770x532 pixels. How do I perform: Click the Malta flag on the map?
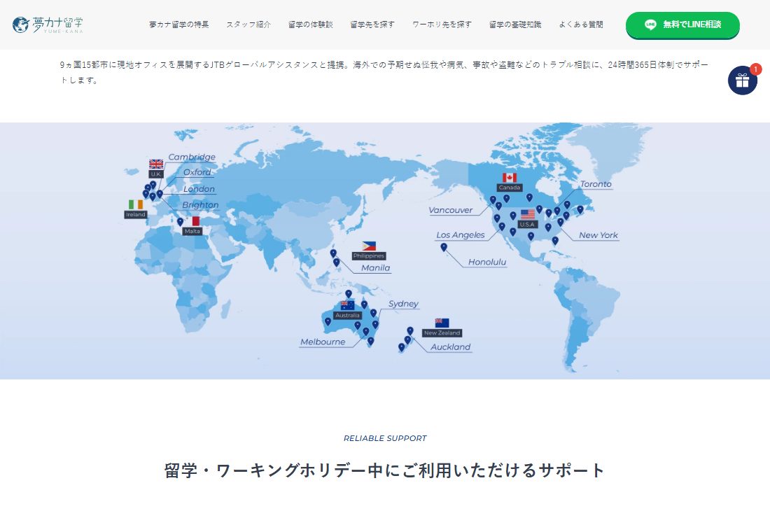(193, 221)
